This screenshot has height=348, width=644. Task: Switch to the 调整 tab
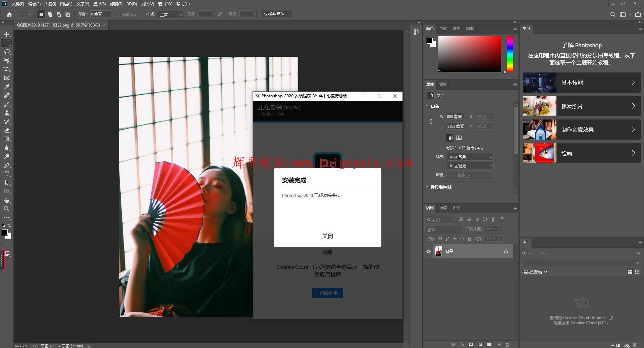tap(443, 84)
